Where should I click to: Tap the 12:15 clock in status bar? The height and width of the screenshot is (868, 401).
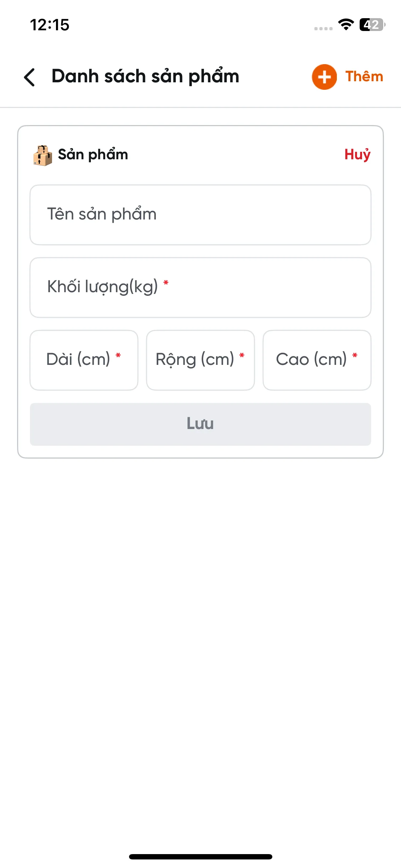coord(50,25)
